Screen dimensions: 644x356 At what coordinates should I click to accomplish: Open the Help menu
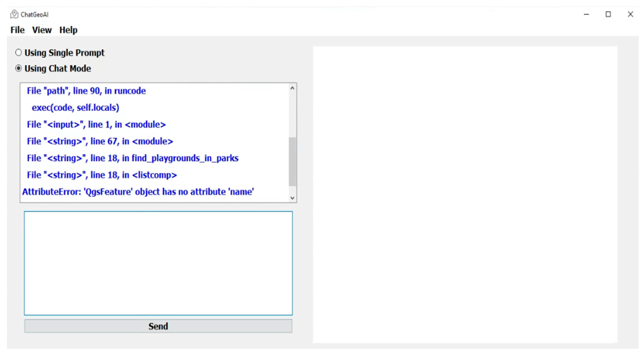click(x=68, y=30)
